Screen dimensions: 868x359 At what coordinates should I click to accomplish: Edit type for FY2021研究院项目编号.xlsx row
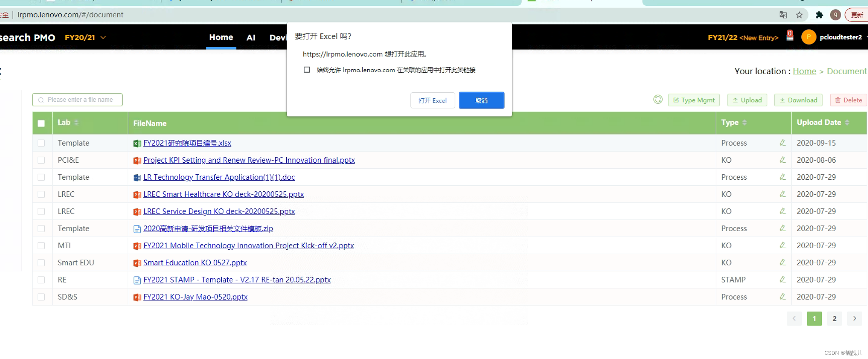coord(783,143)
